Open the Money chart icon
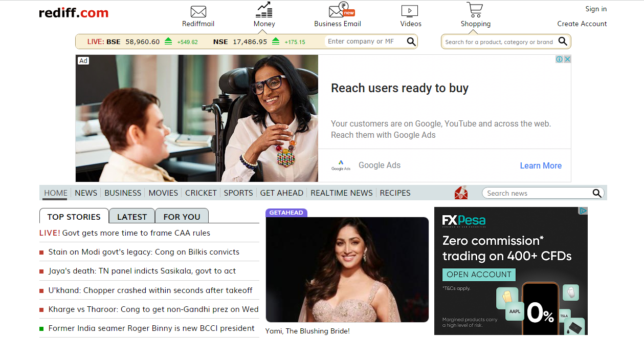 (264, 10)
